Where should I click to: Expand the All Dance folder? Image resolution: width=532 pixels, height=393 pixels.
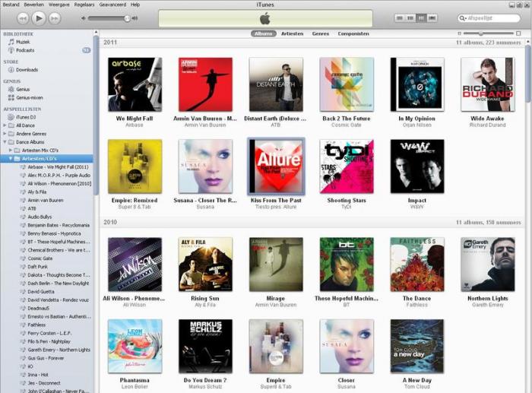point(5,125)
